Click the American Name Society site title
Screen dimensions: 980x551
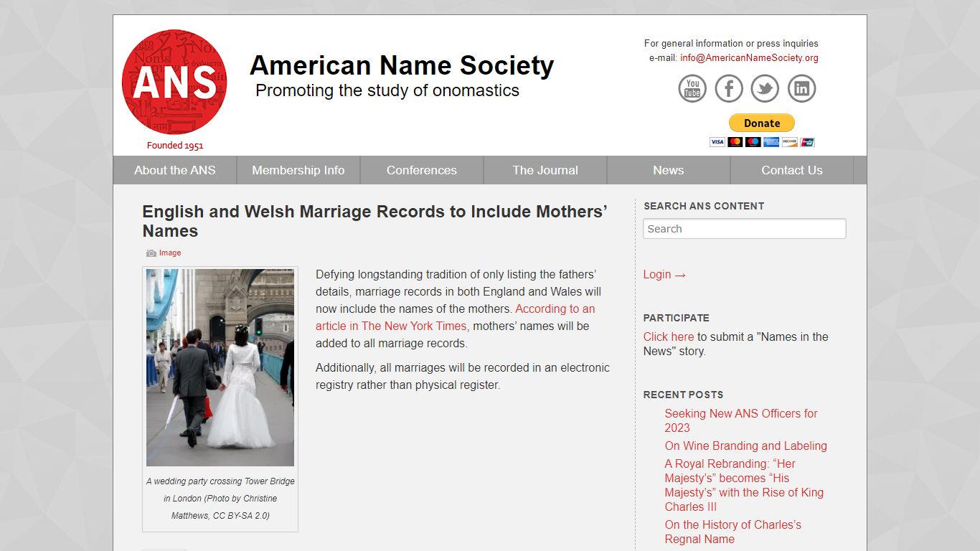(402, 65)
